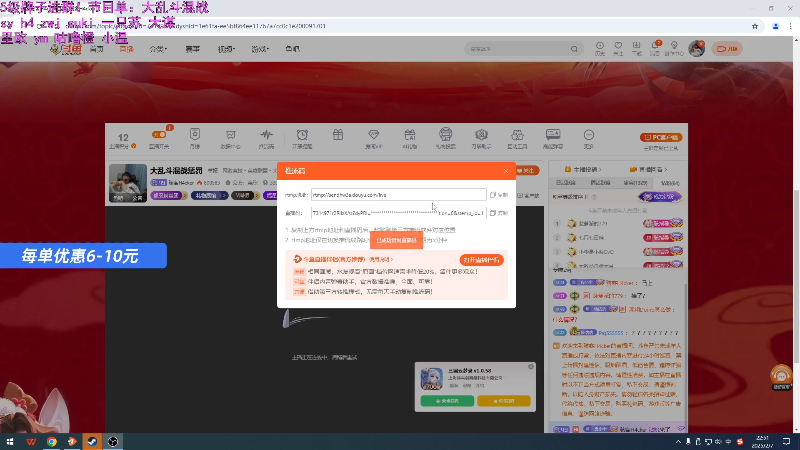This screenshot has width=800, height=450.
Task: Switch to the third ranking tab
Action: coord(635,183)
